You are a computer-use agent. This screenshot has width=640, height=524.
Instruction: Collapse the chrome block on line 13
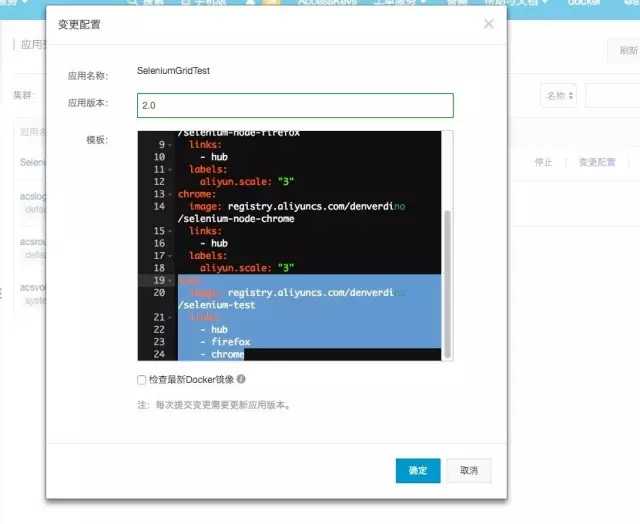click(170, 194)
